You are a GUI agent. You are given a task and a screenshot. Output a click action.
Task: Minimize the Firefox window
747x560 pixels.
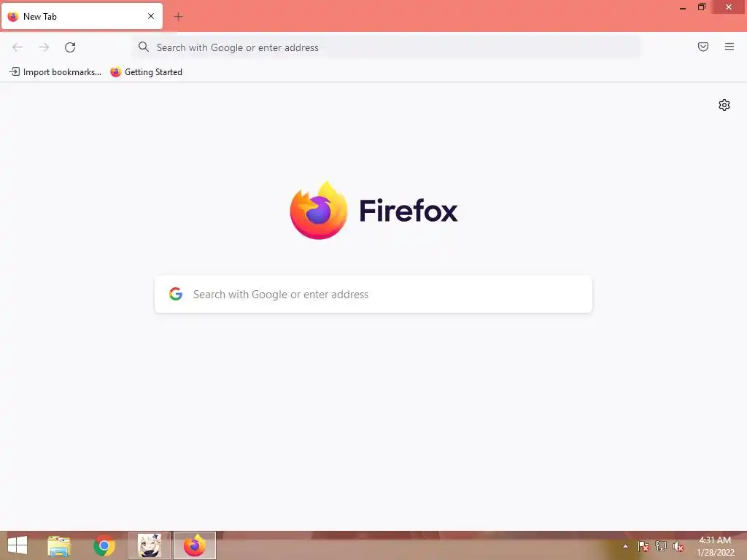click(683, 7)
